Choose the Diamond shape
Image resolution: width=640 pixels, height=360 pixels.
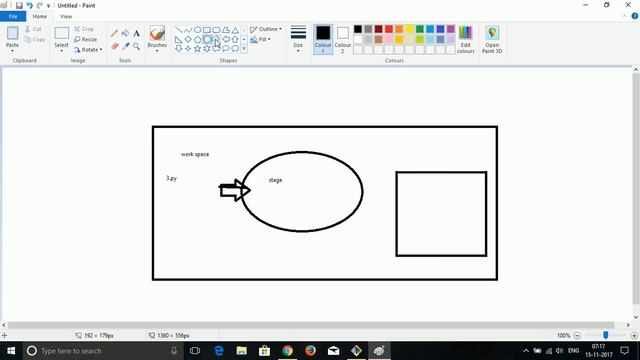pyautogui.click(x=188, y=40)
